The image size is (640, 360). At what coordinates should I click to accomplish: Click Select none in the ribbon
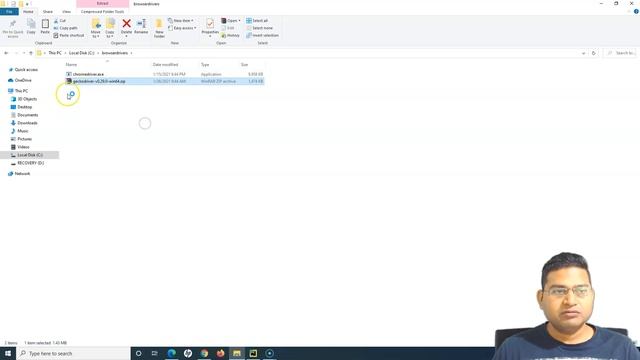coord(259,28)
